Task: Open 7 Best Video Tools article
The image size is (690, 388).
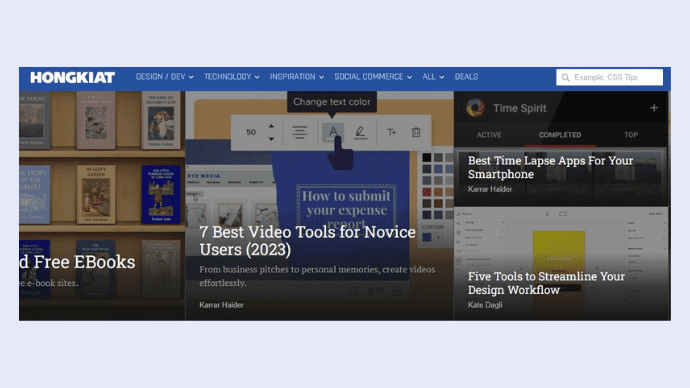Action: 307,241
